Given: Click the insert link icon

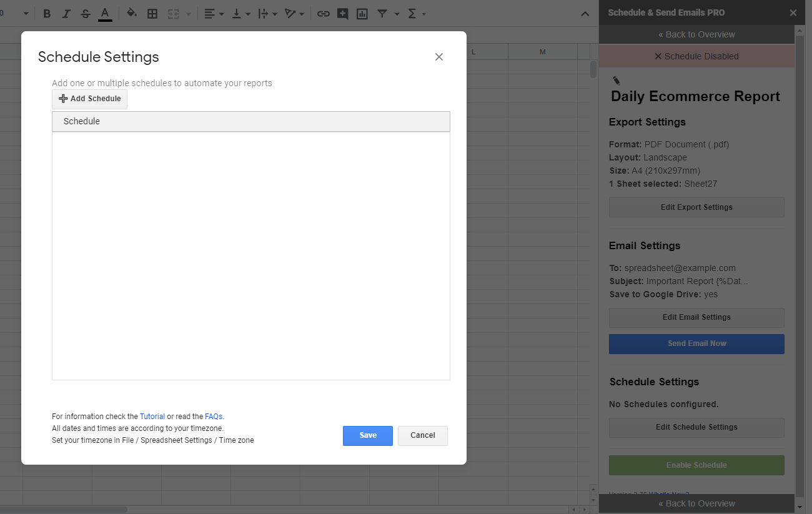Looking at the screenshot, I should point(323,14).
